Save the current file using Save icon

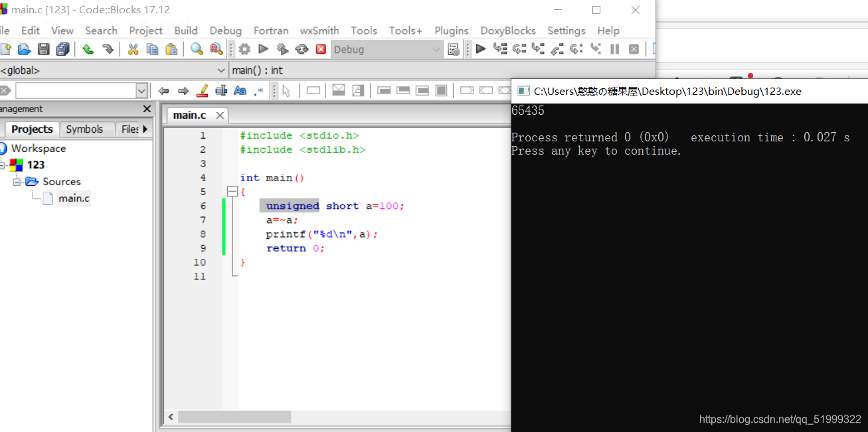coord(44,49)
